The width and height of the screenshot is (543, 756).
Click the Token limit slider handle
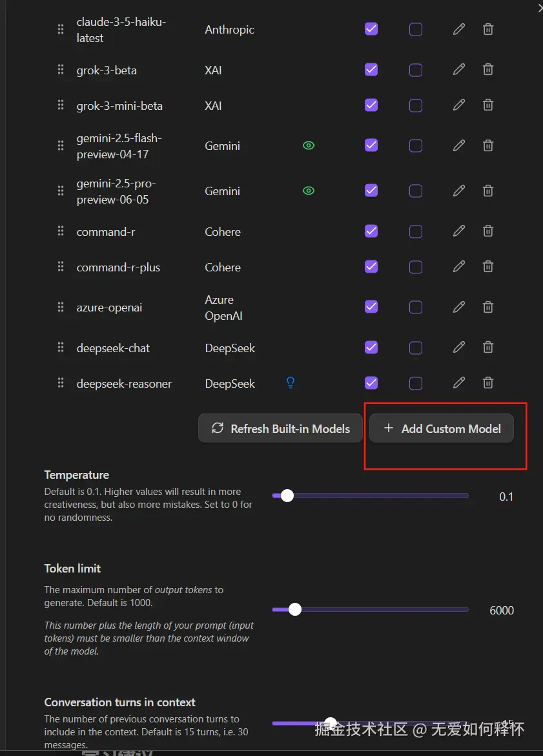click(x=295, y=609)
